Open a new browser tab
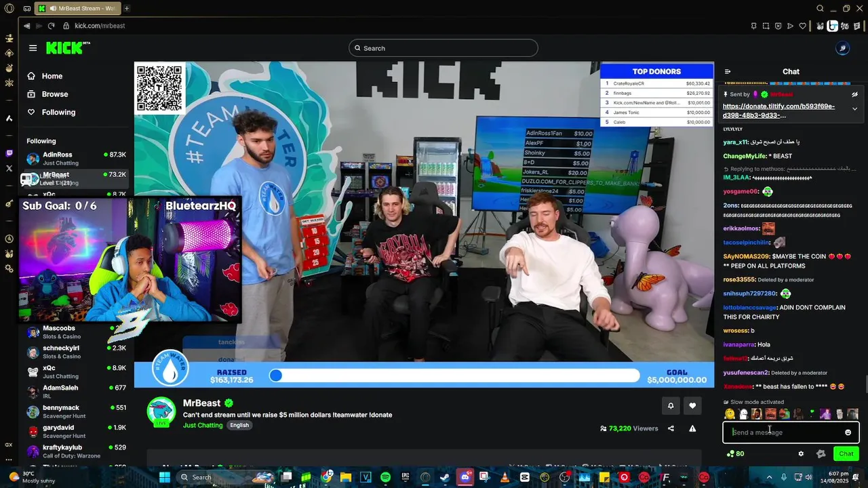This screenshot has width=868, height=488. click(x=127, y=8)
